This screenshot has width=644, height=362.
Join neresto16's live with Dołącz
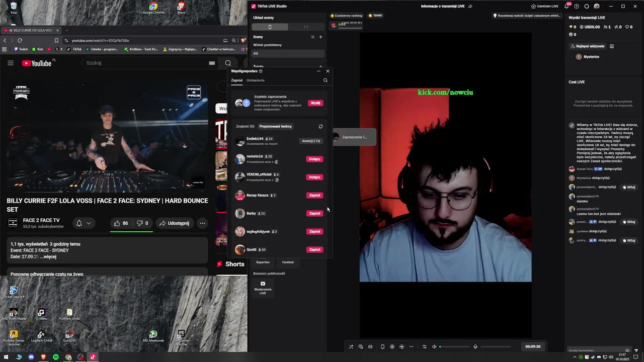[314, 159]
